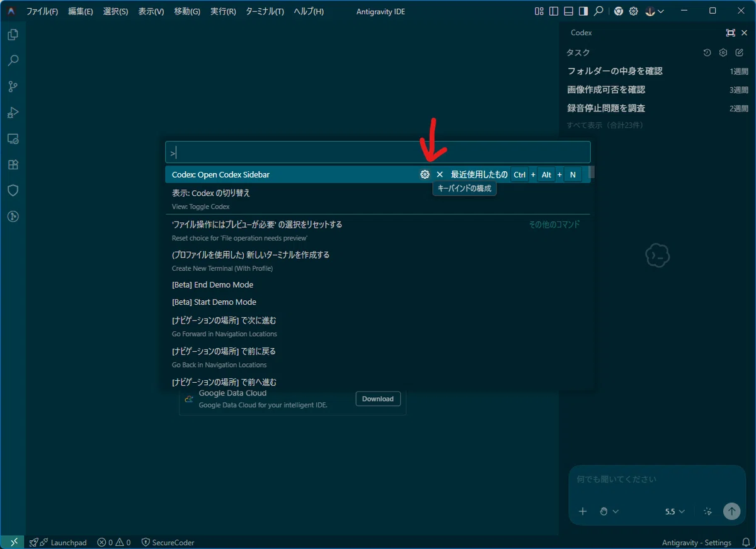
Task: Focus the 何でも聞いてください chat input
Action: [657, 479]
